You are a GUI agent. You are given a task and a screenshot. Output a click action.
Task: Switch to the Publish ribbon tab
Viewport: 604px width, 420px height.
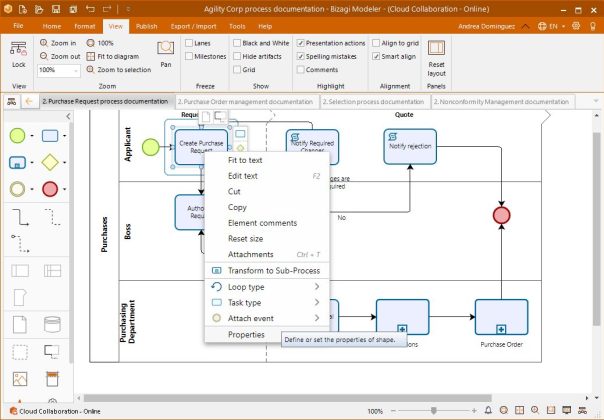point(146,26)
